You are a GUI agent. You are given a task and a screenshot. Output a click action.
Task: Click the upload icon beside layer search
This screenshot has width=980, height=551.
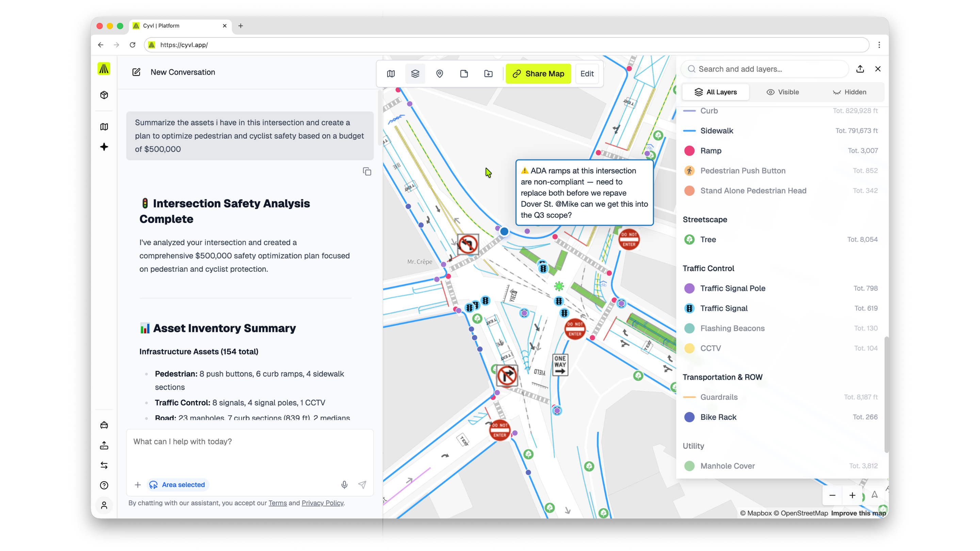click(860, 69)
